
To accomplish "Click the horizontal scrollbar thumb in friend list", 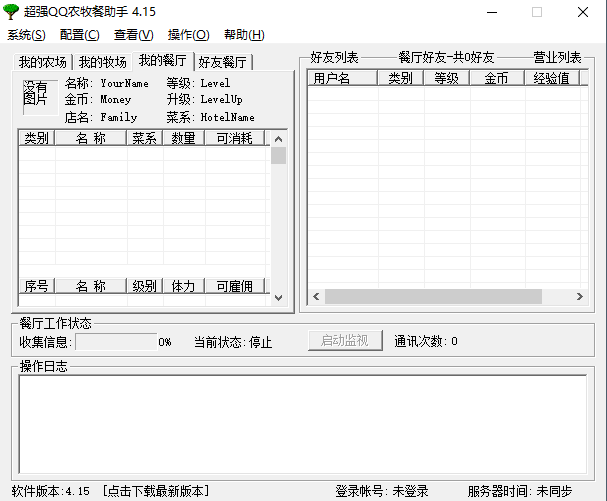I will (433, 297).
